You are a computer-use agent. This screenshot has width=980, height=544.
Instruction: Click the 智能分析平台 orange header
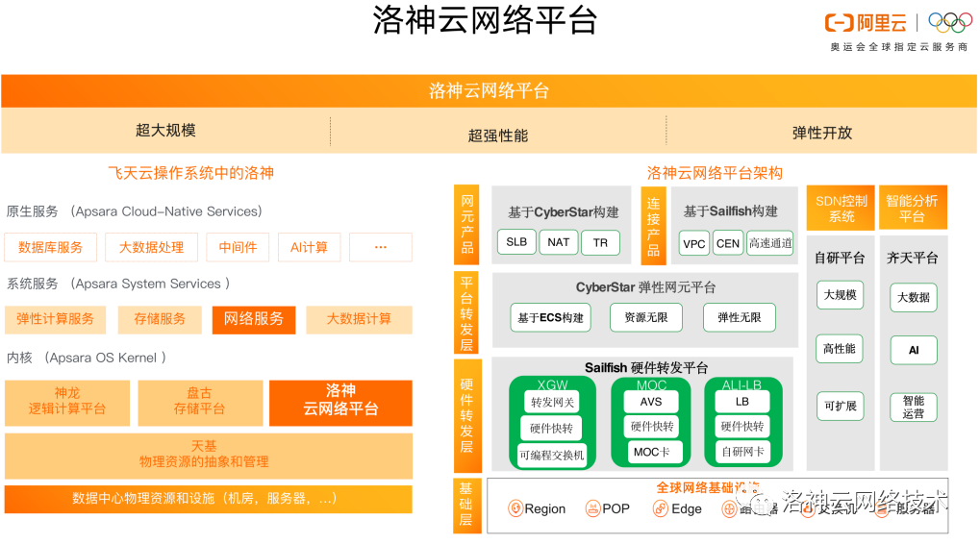point(912,209)
